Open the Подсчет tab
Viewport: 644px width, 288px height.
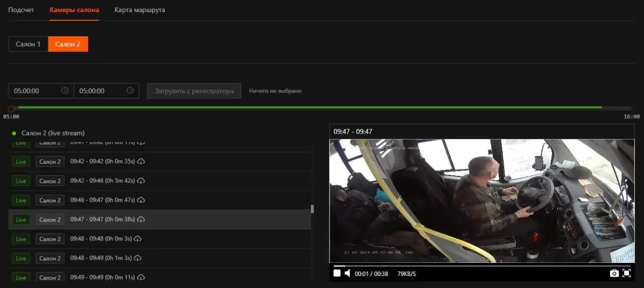pos(21,10)
